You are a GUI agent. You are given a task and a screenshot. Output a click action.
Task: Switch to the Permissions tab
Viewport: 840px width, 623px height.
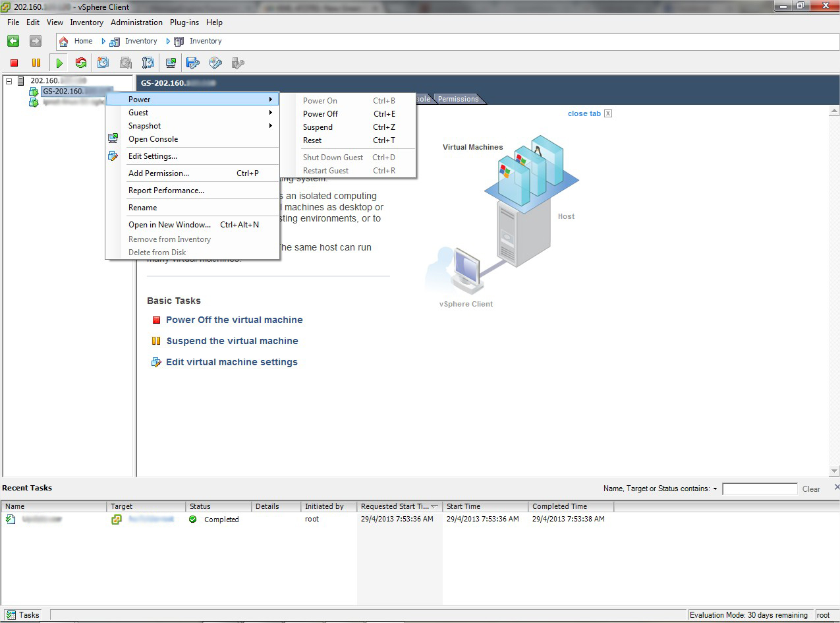(459, 99)
